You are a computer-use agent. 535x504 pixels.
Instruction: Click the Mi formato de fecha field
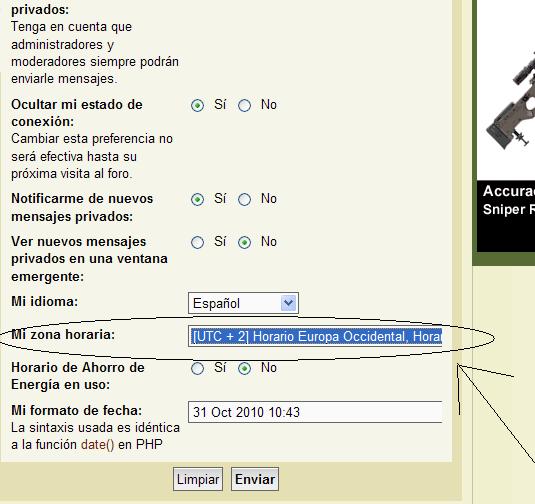[315, 412]
